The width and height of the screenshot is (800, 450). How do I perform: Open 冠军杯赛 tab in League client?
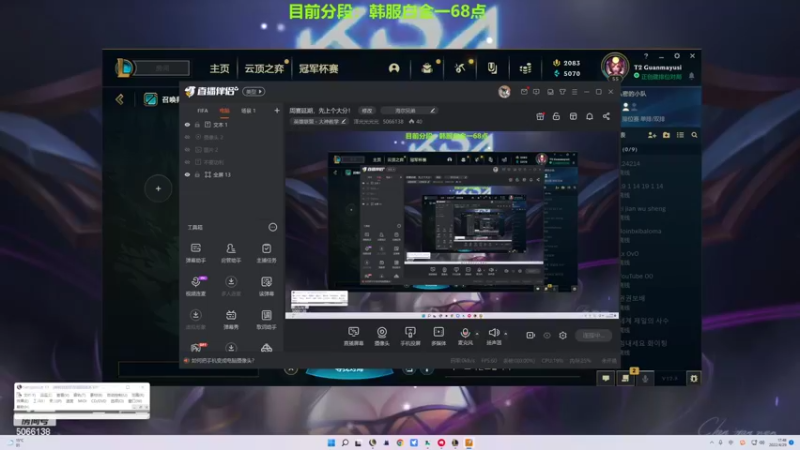(x=318, y=68)
